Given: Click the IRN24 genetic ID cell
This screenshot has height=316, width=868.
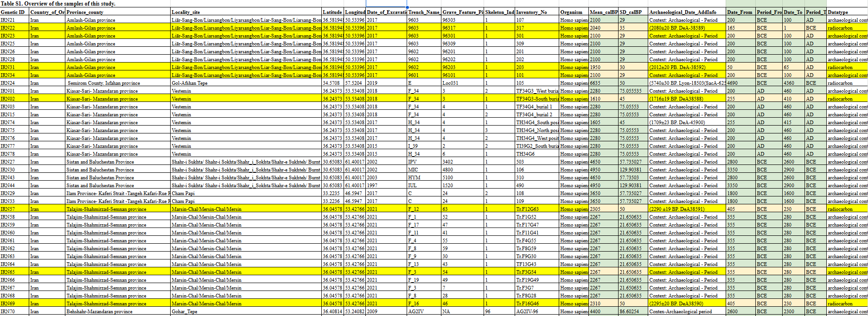Looking at the screenshot, I should click(x=14, y=83).
